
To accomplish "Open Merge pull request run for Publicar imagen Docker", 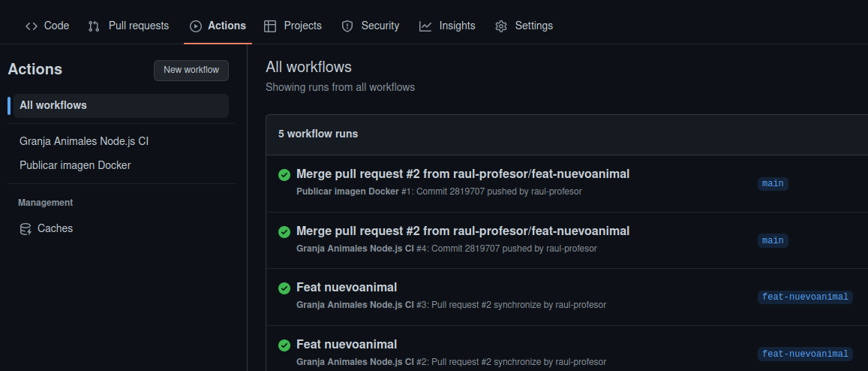I will [462, 174].
